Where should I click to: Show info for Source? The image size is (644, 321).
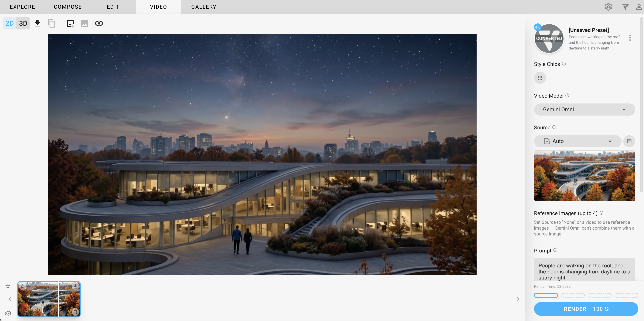tap(554, 127)
